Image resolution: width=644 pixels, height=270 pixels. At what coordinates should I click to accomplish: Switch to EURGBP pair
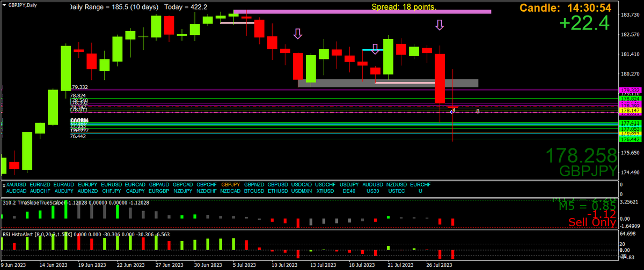pyautogui.click(x=159, y=191)
